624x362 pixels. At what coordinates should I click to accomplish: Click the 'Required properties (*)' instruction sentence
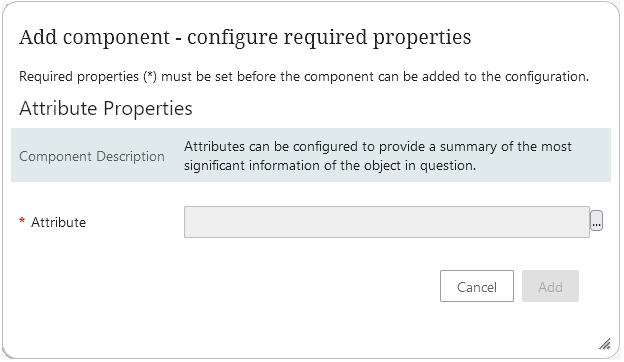[x=304, y=76]
